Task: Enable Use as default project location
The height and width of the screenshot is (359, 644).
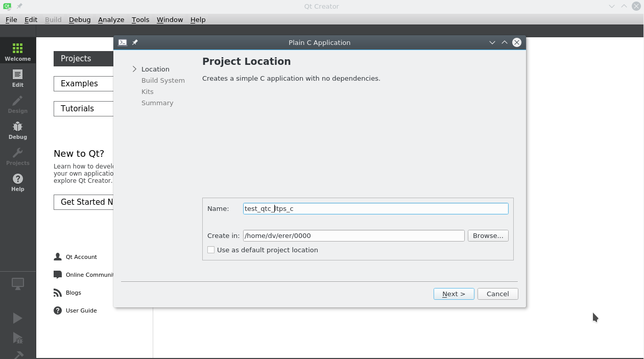Action: (x=211, y=250)
